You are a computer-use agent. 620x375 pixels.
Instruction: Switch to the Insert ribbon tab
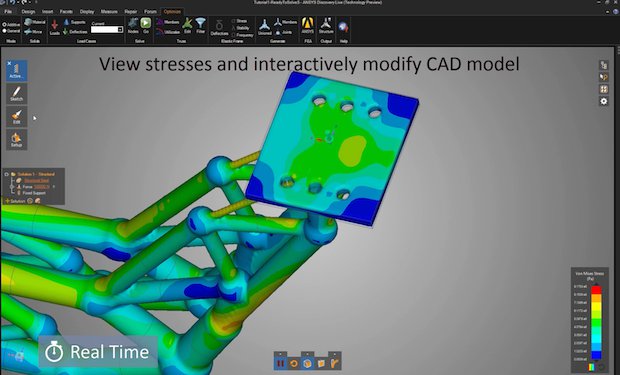[x=47, y=11]
